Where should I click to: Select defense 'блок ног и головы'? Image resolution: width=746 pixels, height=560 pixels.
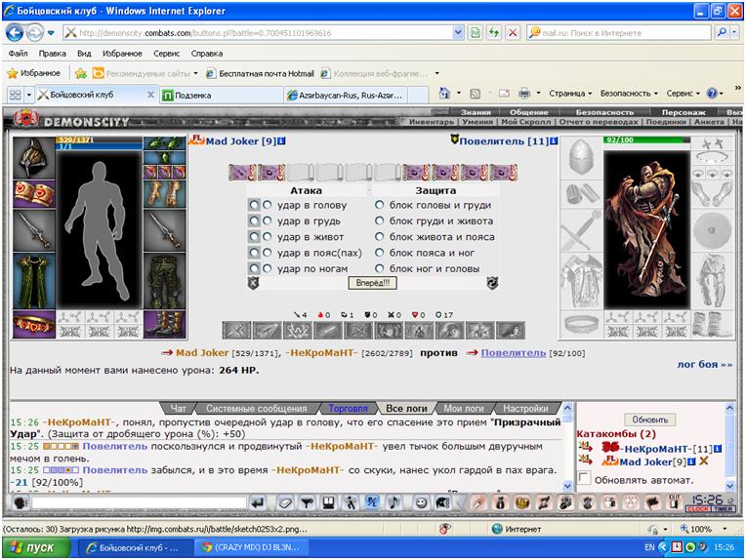379,268
